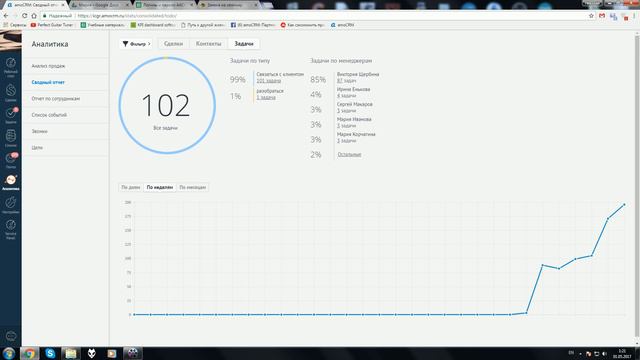Bookmark this page with the star icon
640x360 pixels.
[591, 16]
